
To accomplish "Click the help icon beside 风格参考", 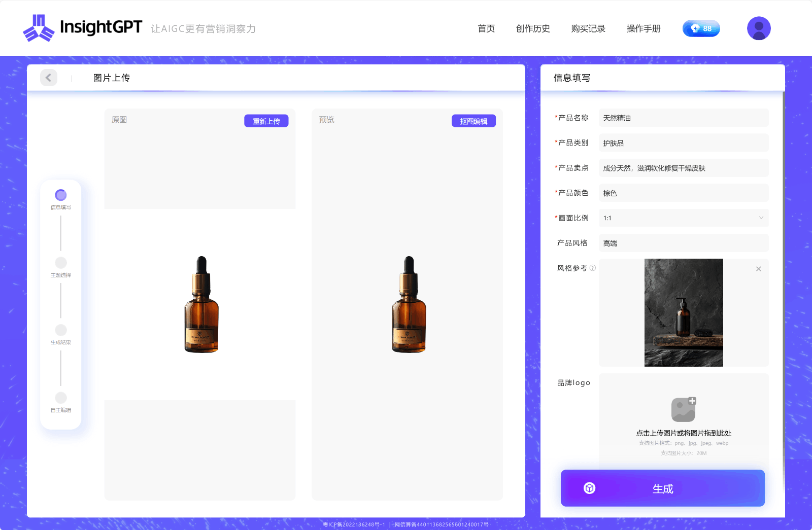I will 593,268.
